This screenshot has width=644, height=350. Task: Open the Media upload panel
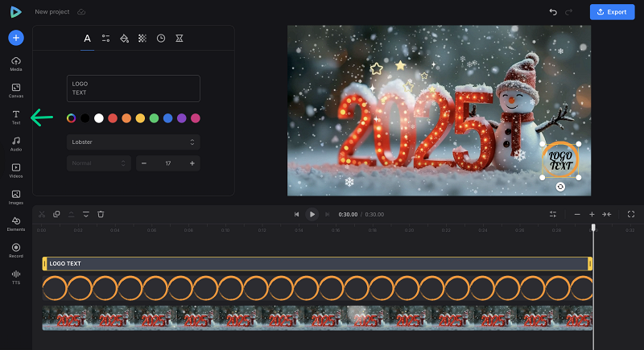coord(16,64)
